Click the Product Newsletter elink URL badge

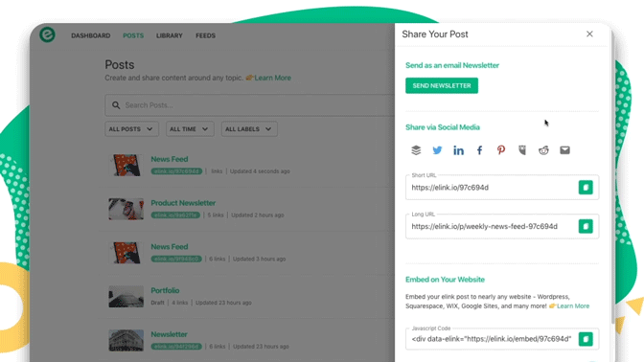click(x=175, y=215)
